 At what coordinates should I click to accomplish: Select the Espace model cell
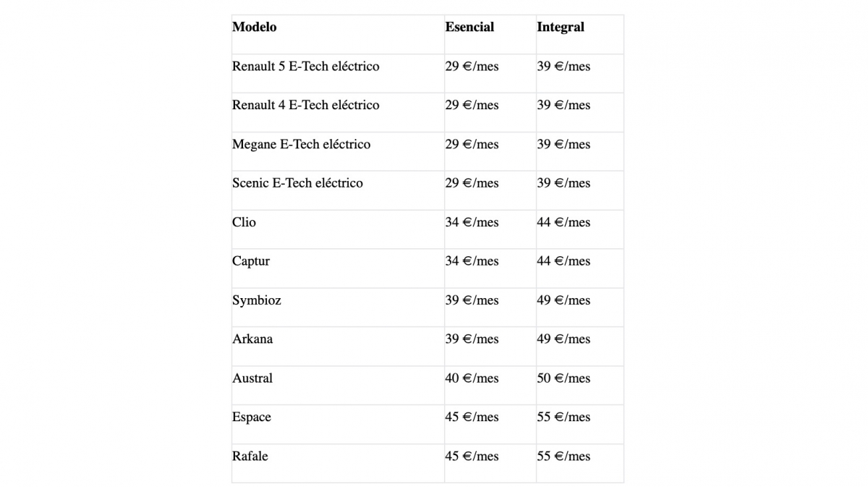click(x=252, y=418)
